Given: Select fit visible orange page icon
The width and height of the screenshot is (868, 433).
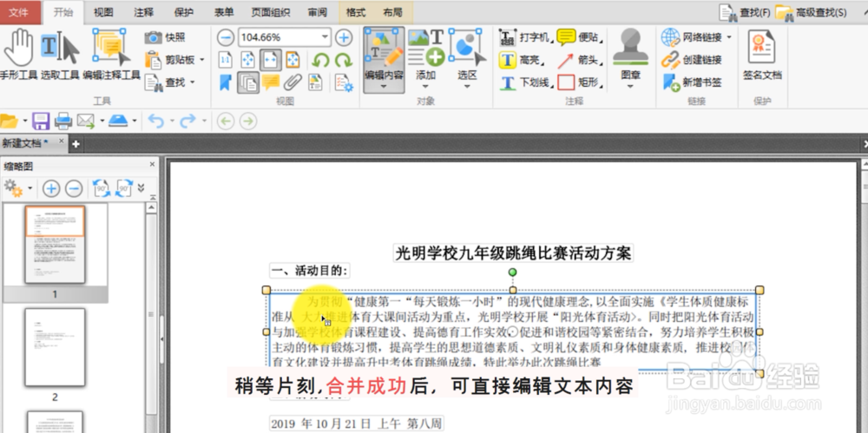Looking at the screenshot, I should (293, 60).
